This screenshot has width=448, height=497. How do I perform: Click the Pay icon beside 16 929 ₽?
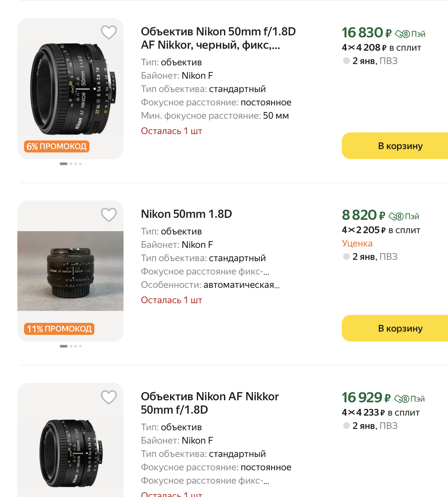[x=409, y=399]
